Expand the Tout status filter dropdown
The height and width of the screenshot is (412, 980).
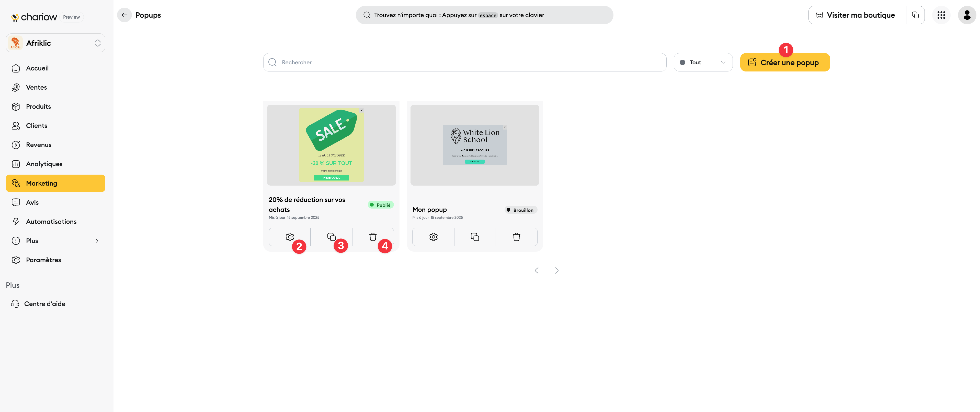coord(703,62)
